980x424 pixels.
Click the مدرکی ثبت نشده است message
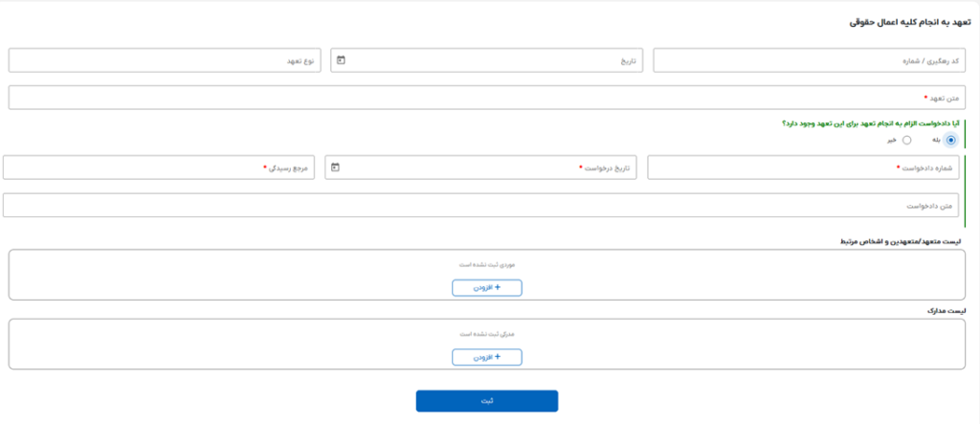pos(487,333)
